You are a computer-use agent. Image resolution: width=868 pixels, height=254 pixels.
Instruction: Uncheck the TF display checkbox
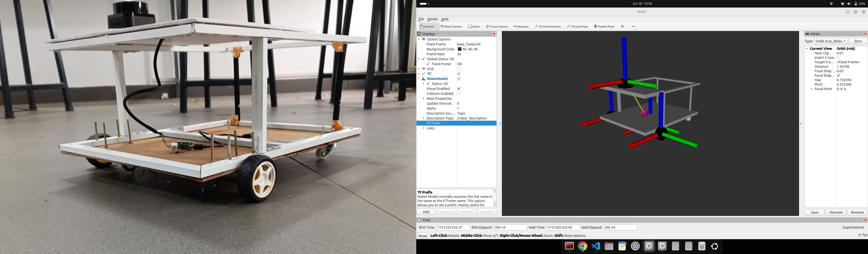459,74
